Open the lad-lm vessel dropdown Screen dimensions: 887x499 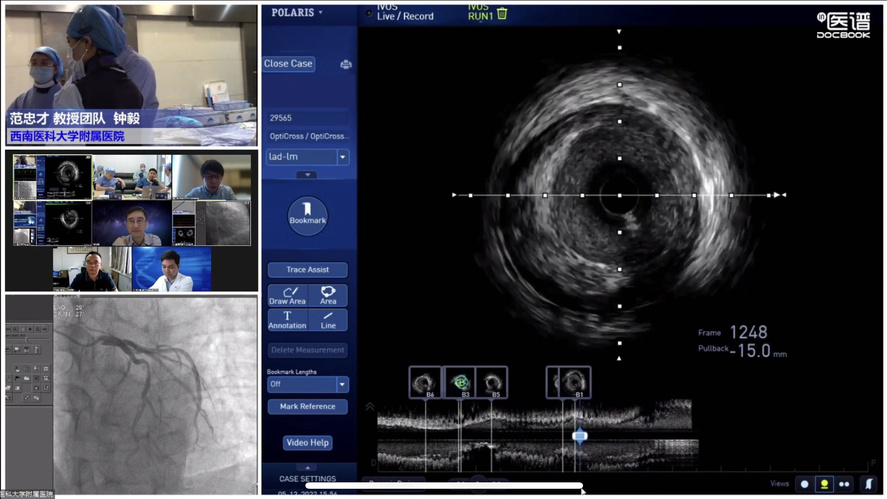pos(342,157)
